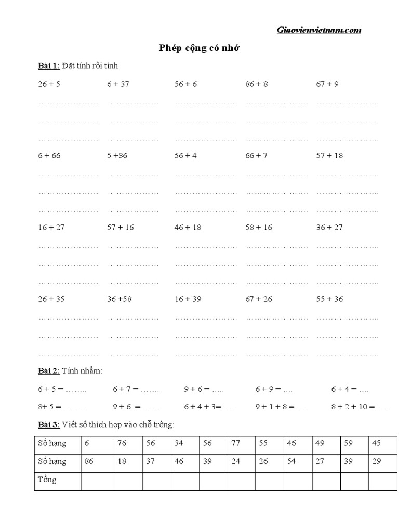Click the "55 + 36" problem

click(x=329, y=299)
